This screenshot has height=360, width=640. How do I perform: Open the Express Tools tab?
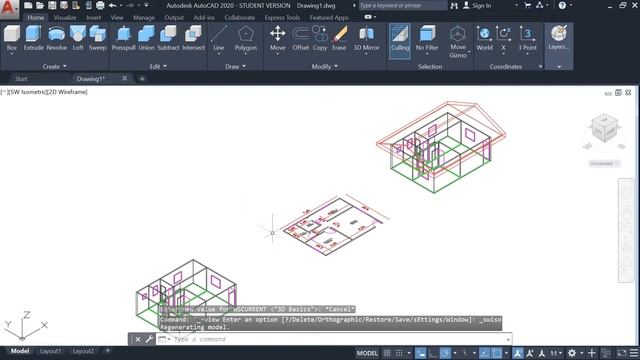click(x=282, y=18)
